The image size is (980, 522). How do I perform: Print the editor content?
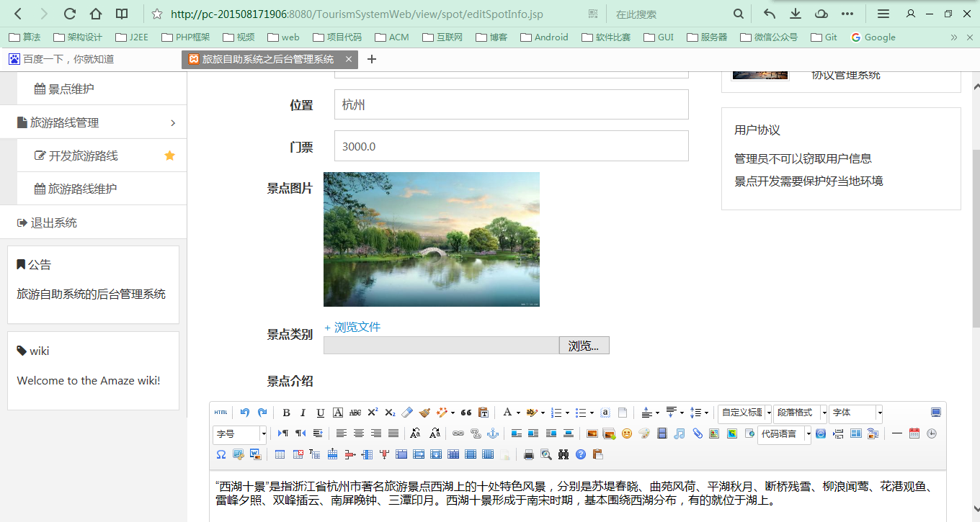tap(529, 454)
